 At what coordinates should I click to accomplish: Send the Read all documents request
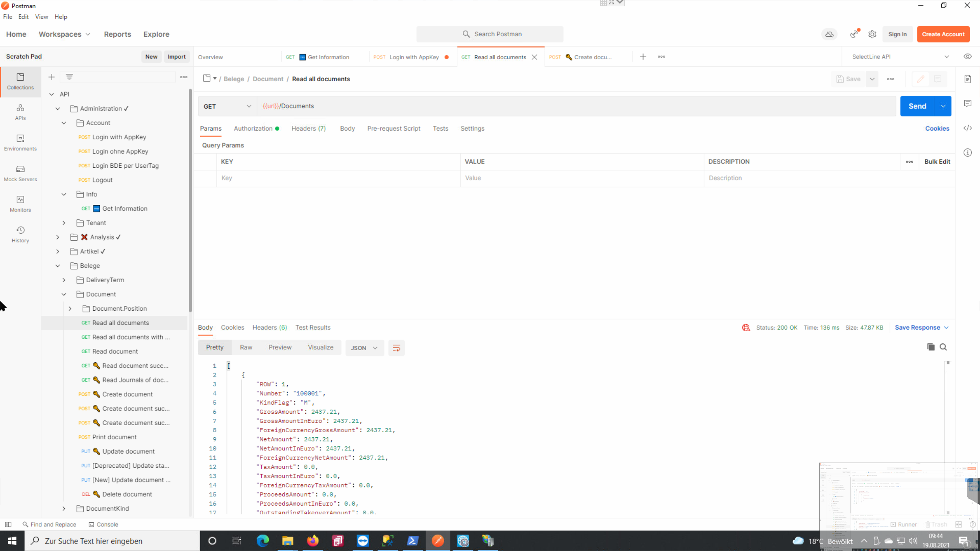(918, 106)
